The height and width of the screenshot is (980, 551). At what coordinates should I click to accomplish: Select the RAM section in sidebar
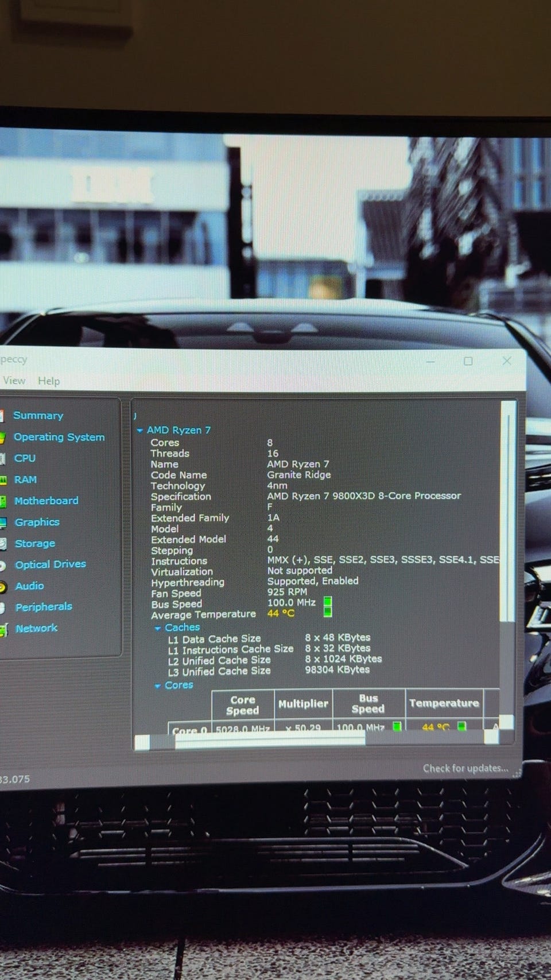[x=25, y=479]
